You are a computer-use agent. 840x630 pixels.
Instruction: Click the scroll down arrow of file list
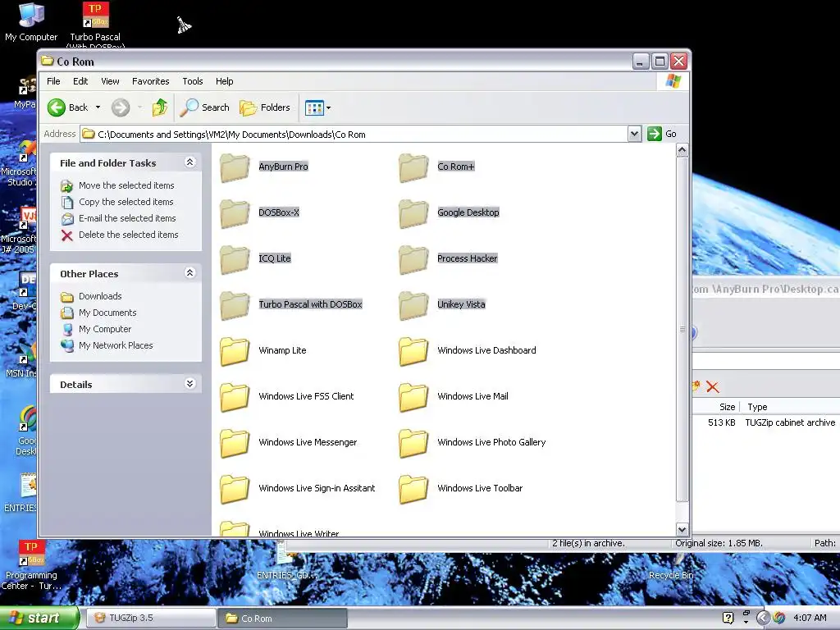coord(682,529)
